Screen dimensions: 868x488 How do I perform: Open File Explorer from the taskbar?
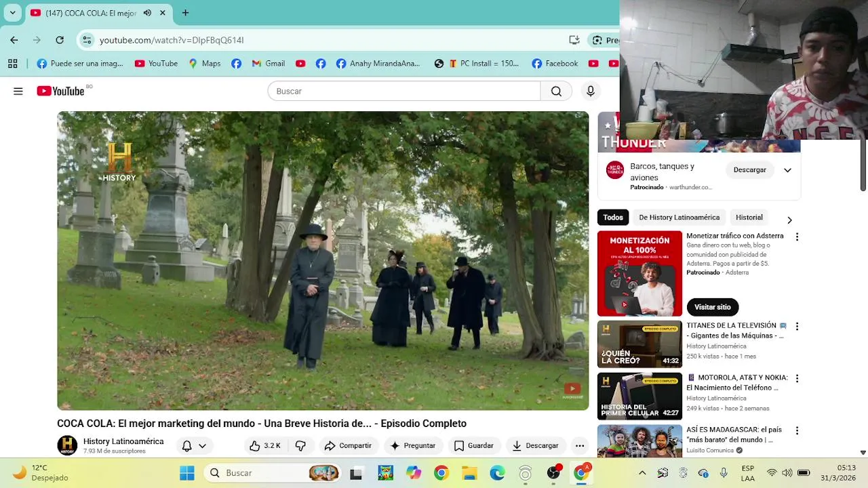coord(469,472)
